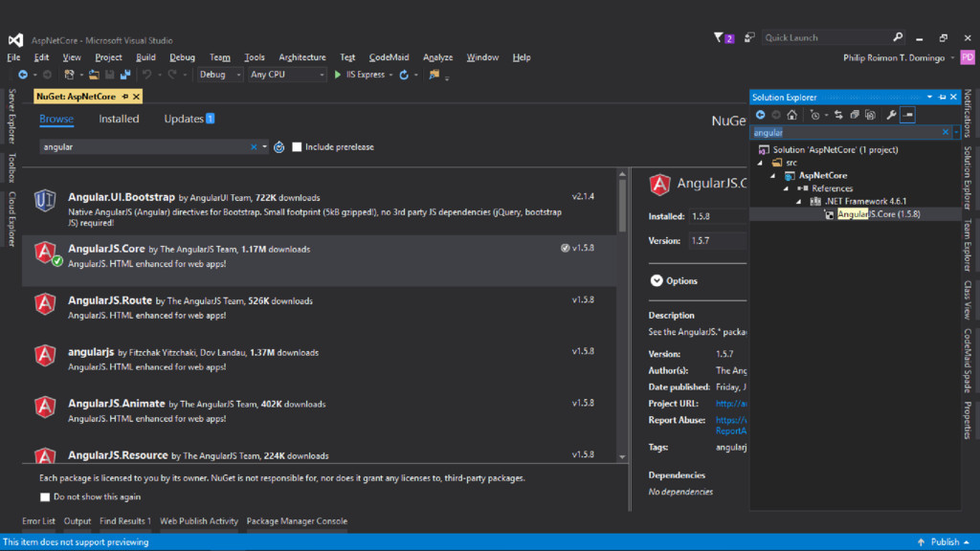Clear the NuGet search box text
Screen dimensions: 980x551
point(254,146)
